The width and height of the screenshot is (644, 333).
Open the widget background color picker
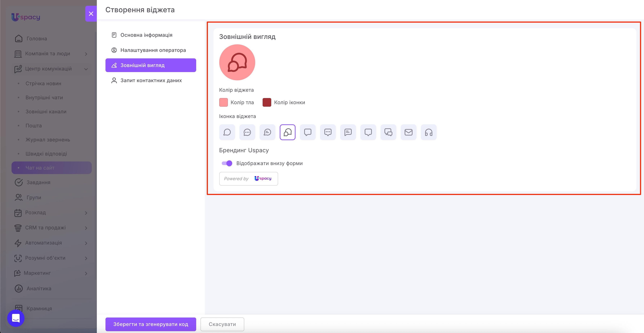(x=224, y=102)
